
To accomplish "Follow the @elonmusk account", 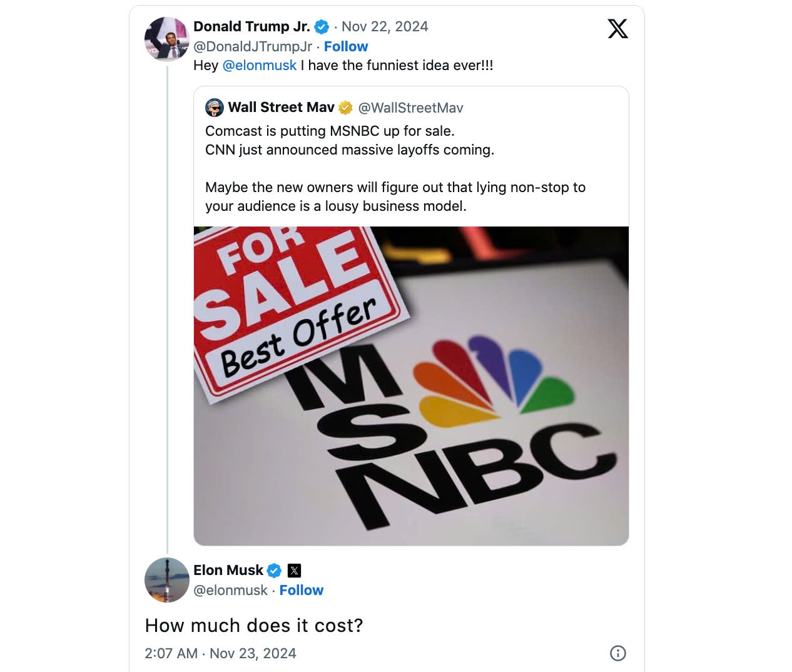I will point(301,590).
